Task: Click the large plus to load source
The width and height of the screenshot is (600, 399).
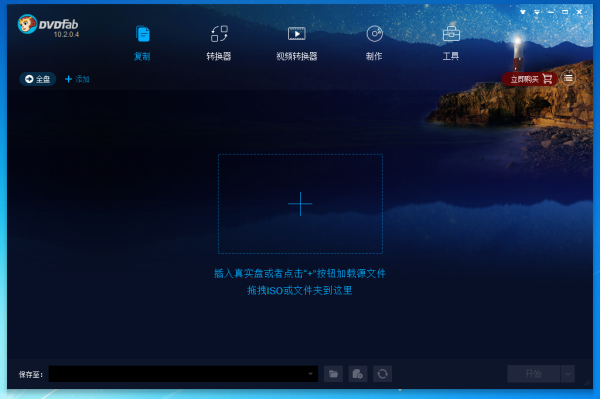Action: pyautogui.click(x=300, y=204)
